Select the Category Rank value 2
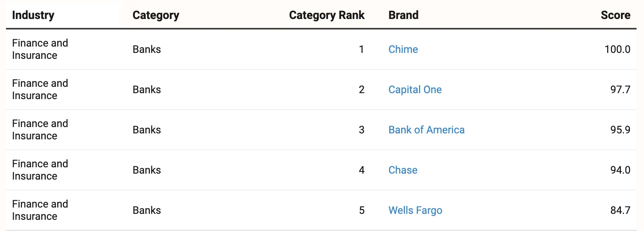The height and width of the screenshot is (231, 644). point(361,89)
